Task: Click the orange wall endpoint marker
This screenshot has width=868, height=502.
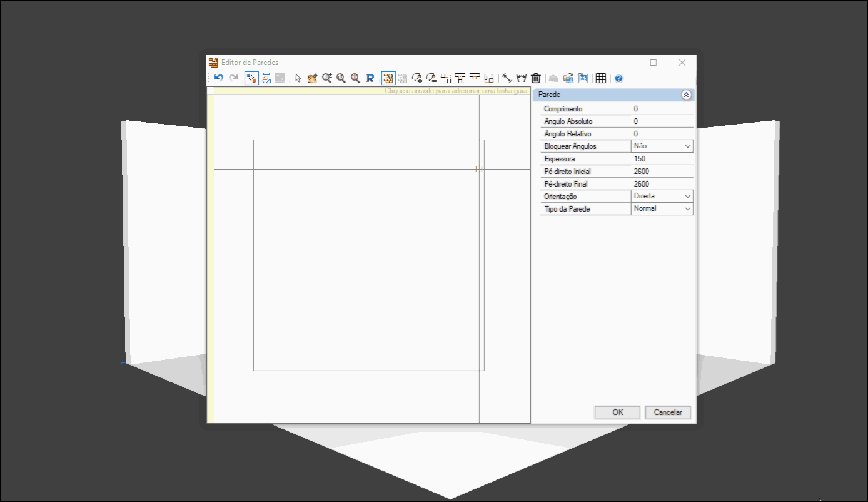Action: pos(479,169)
